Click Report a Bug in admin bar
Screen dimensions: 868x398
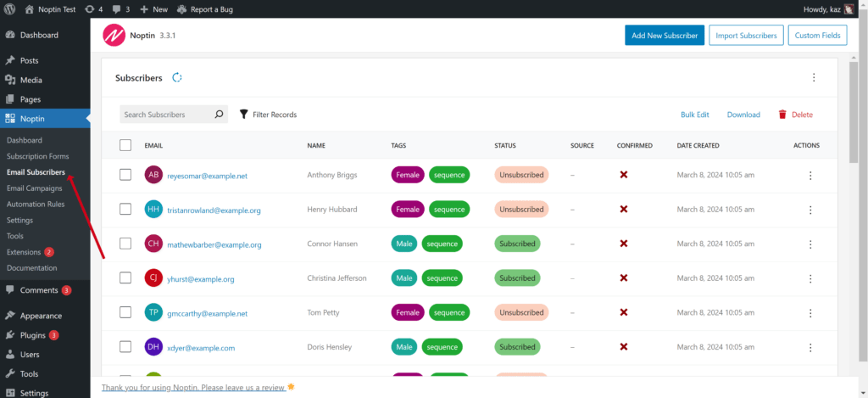point(205,9)
